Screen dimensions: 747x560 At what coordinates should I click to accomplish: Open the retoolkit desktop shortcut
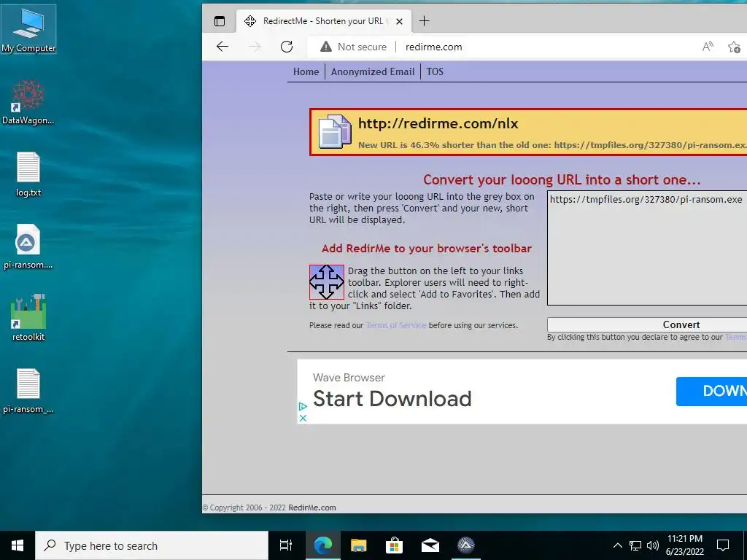[x=28, y=318]
